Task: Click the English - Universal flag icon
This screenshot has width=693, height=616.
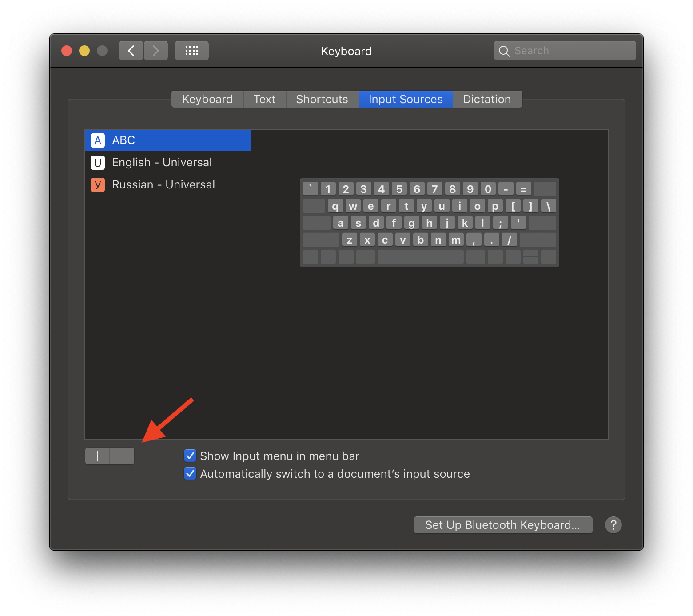Action: (x=97, y=162)
